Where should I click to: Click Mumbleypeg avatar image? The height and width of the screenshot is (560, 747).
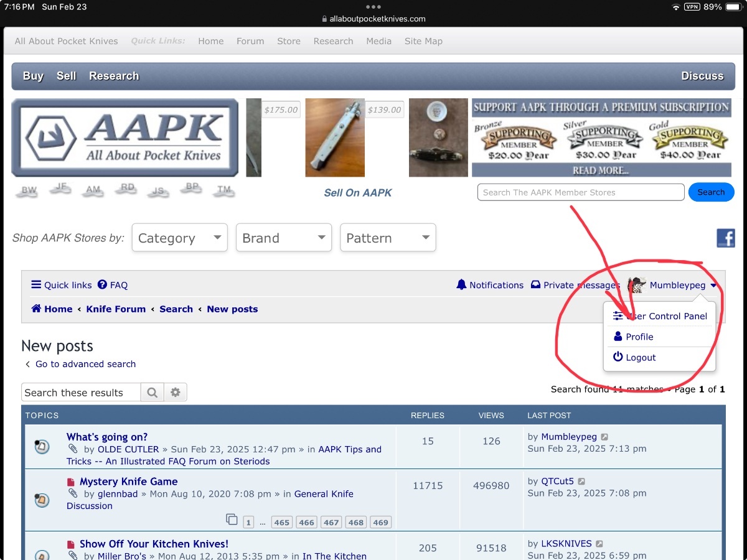point(637,285)
